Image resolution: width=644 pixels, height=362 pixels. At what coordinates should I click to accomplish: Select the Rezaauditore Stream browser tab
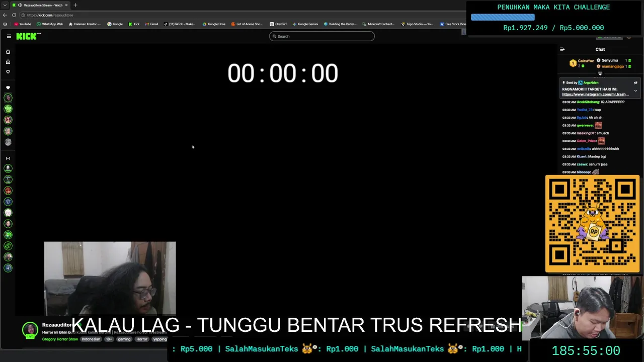40,5
